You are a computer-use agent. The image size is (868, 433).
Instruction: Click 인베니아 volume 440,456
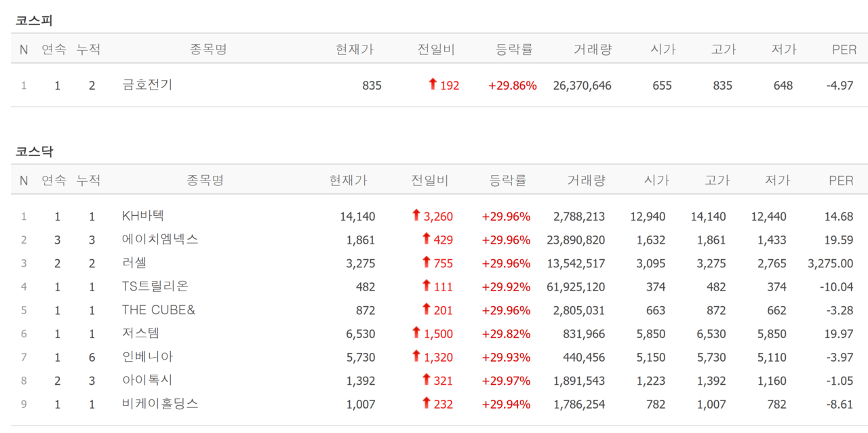click(584, 357)
